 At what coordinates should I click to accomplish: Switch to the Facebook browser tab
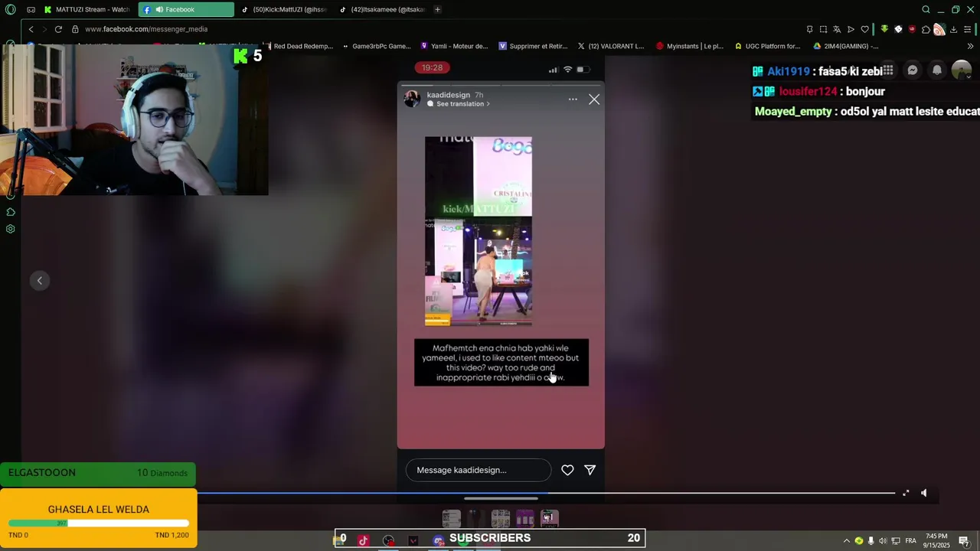[x=186, y=9]
